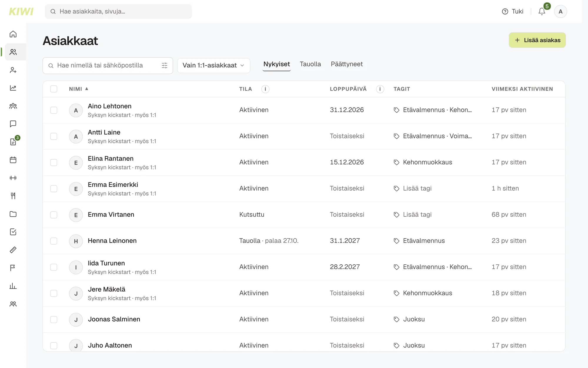Open the fork and knife nutrition icon
588x368 pixels.
coord(13,196)
